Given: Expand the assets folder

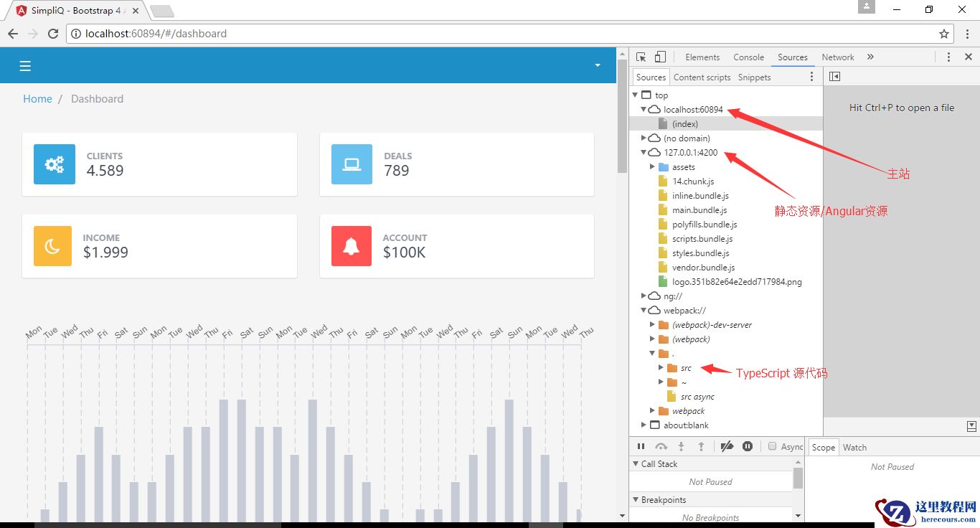Looking at the screenshot, I should [x=652, y=166].
